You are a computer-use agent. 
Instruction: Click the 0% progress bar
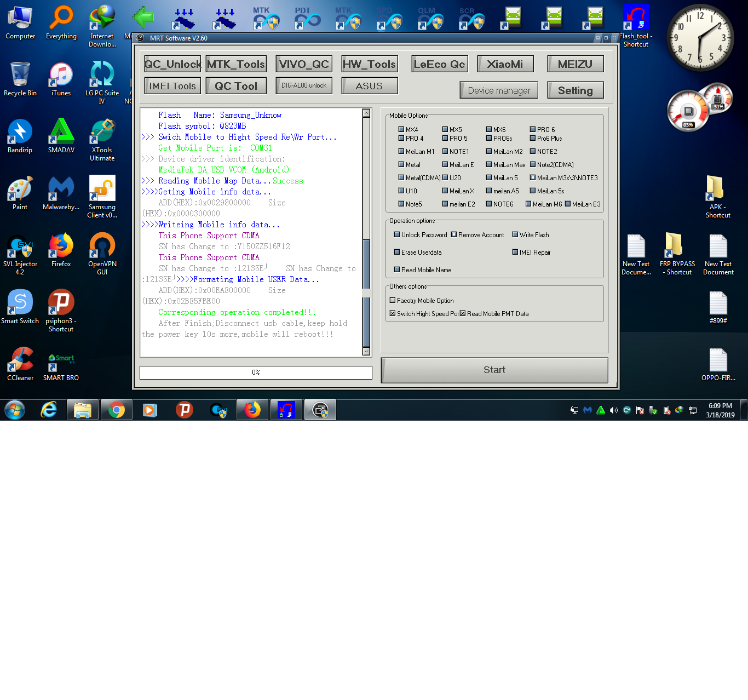[x=256, y=372]
